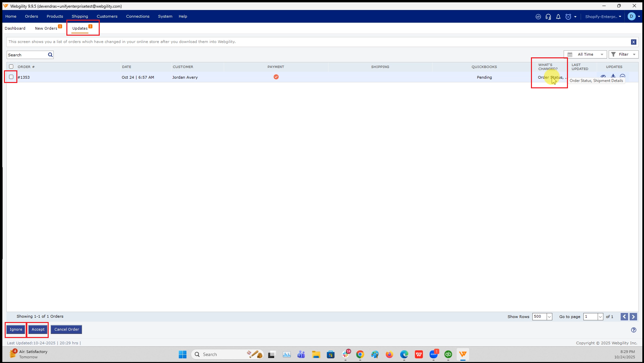
Task: Switch to the New Orders tab
Action: (x=46, y=28)
